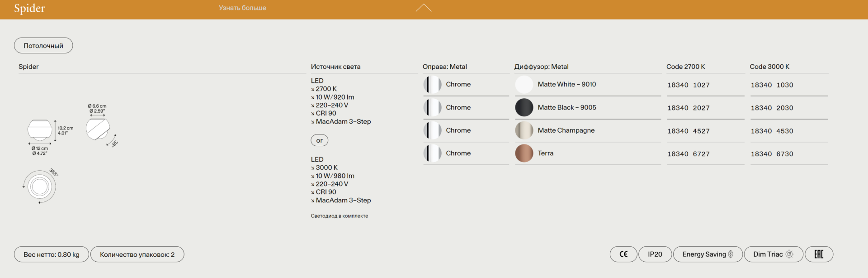Click the 'Узнать больше' link

(242, 8)
